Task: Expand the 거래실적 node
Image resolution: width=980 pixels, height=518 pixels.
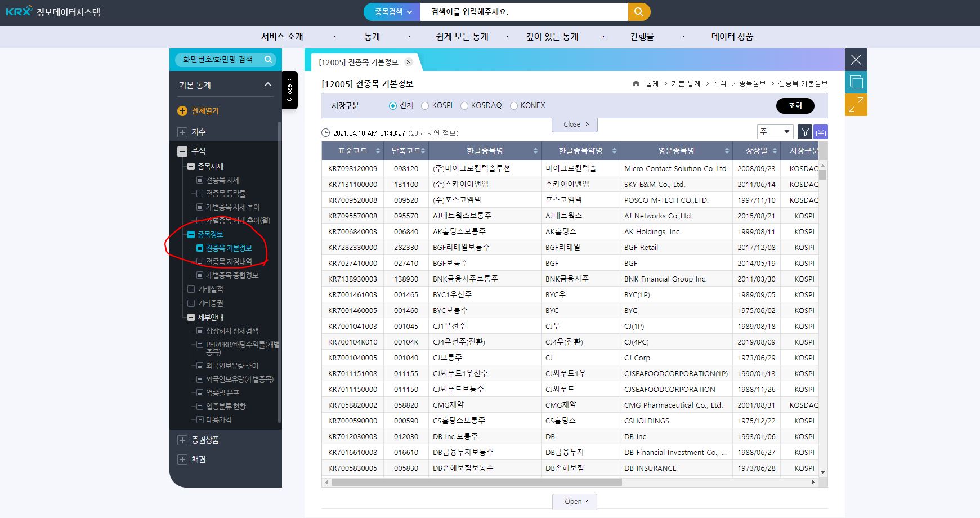Action: [191, 289]
